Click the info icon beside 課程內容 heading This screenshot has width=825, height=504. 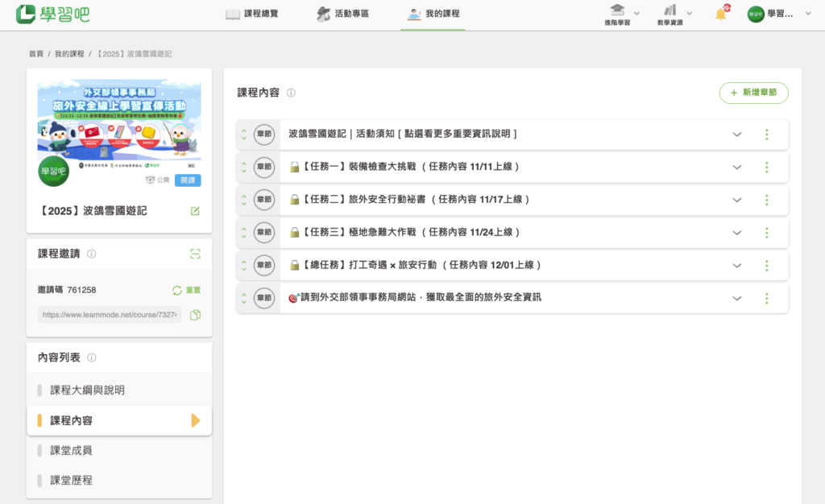click(291, 93)
